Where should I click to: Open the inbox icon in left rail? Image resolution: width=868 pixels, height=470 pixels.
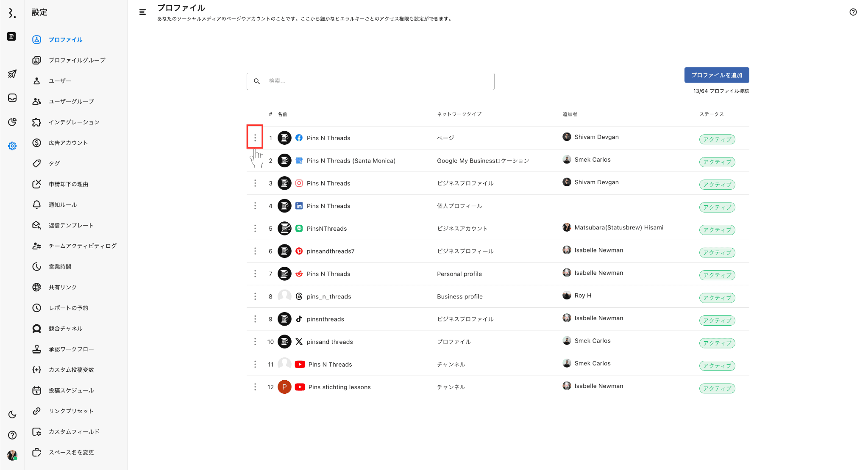pyautogui.click(x=12, y=98)
